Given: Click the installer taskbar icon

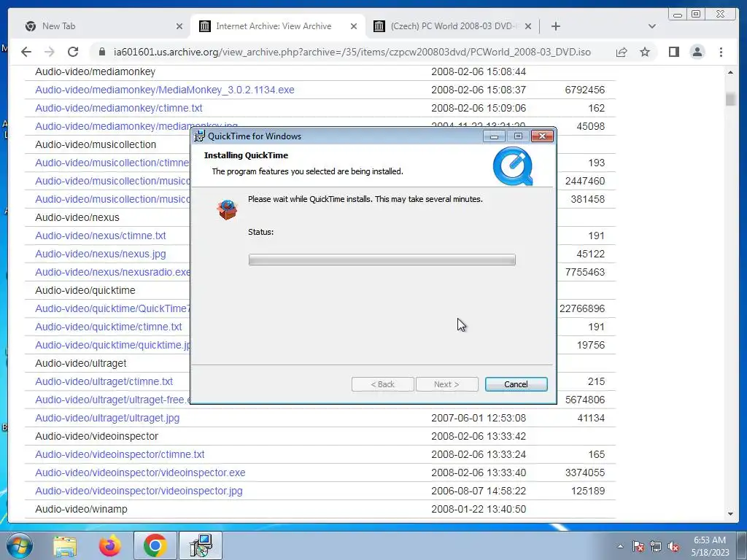Looking at the screenshot, I should (201, 545).
